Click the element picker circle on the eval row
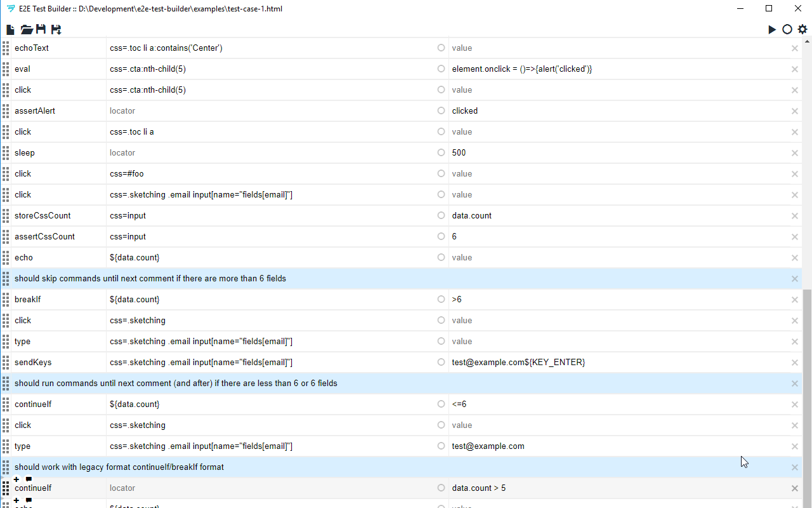This screenshot has height=508, width=812. click(441, 69)
